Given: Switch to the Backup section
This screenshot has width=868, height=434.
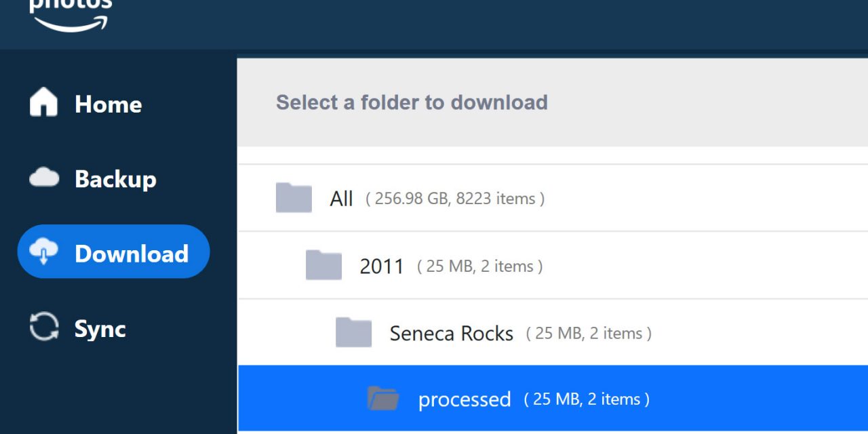Looking at the screenshot, I should pos(115,179).
